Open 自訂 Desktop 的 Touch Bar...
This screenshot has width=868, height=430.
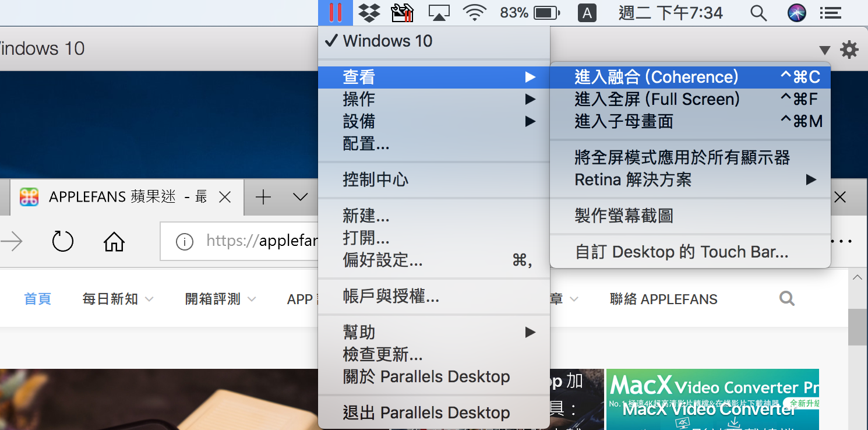click(690, 252)
